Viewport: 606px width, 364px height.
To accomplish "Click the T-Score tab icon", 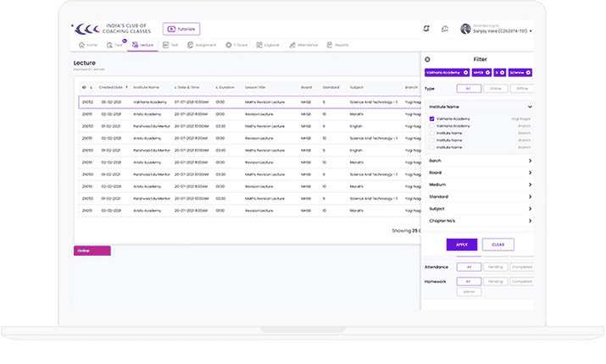I will point(228,44).
